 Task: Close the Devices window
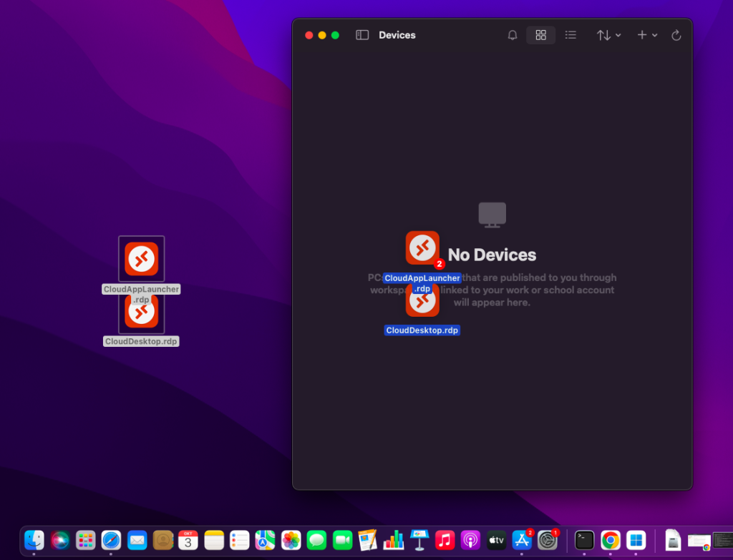[x=309, y=35]
